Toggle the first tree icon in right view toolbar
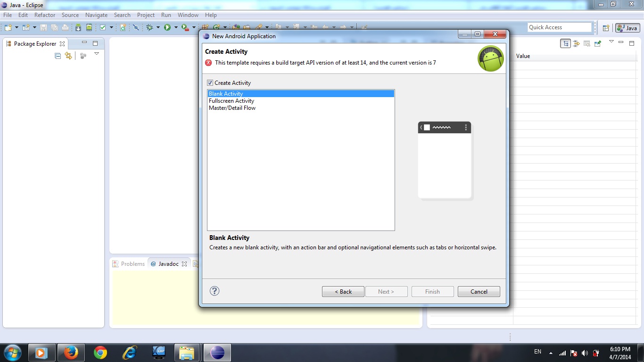Screen dimensions: 644x362 click(x=565, y=43)
